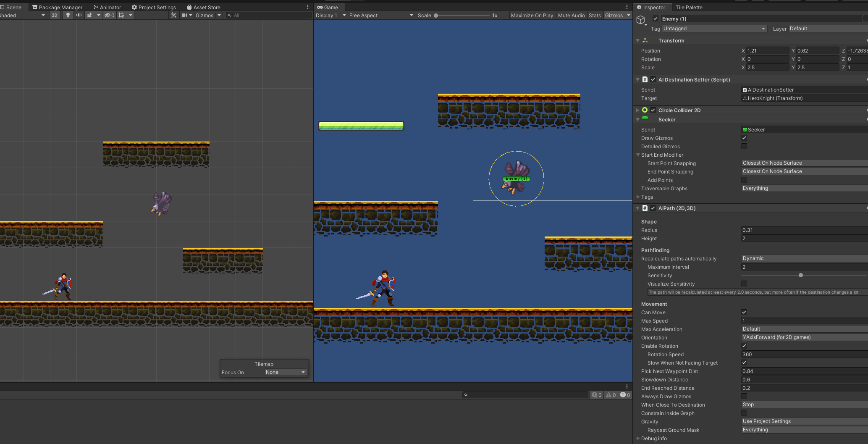
Task: Check Constrain Inside Graph option
Action: [x=744, y=413]
